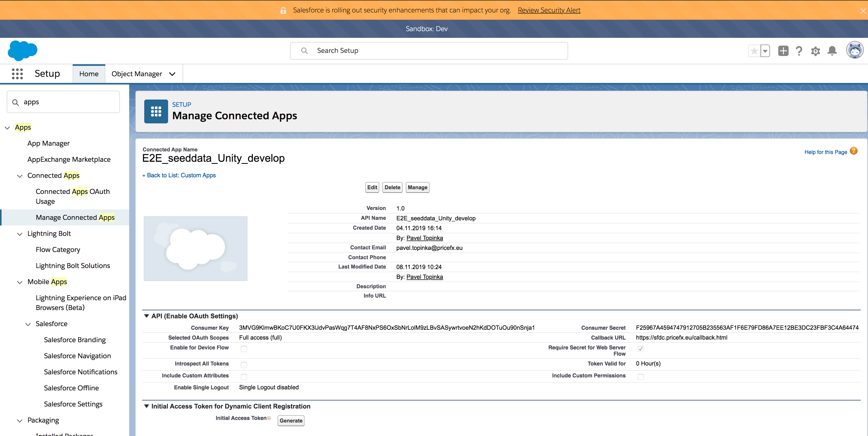The image size is (868, 436).
Task: Click the orange Help for this Page icon
Action: (853, 151)
